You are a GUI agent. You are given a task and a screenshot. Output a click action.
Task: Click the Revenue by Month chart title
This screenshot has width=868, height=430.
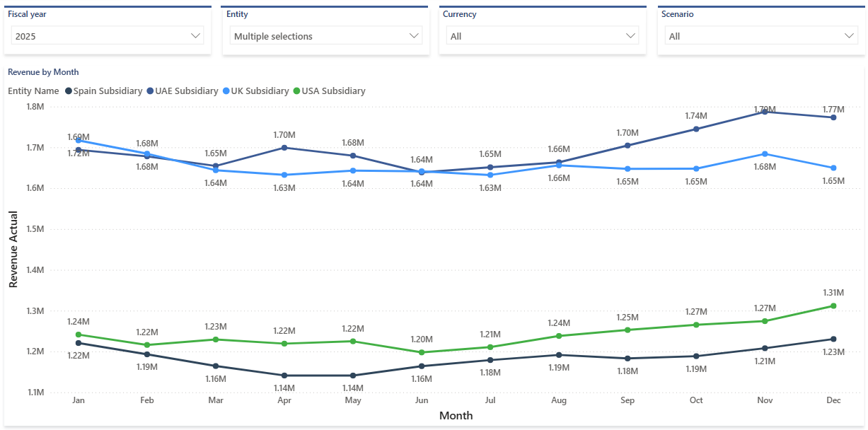[x=44, y=72]
